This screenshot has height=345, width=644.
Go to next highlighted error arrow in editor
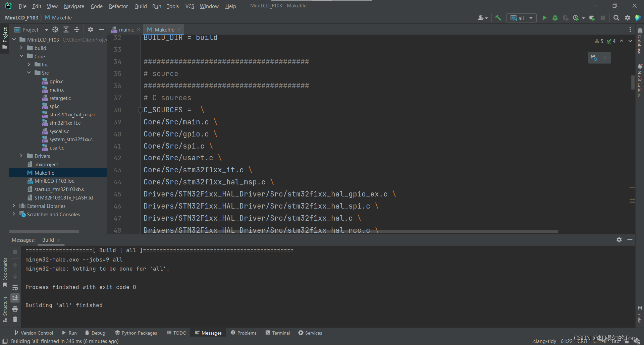pos(630,41)
